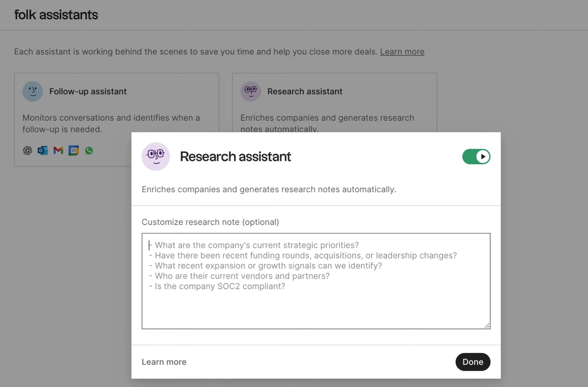The image size is (588, 387).
Task: Click the Done button
Action: click(x=473, y=362)
